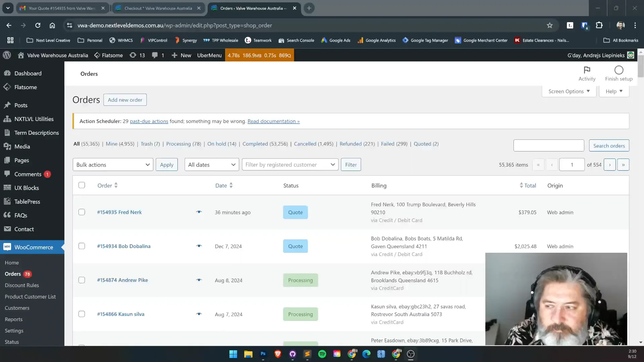Click the Finish setup circle icon
The image size is (644, 362).
619,70
